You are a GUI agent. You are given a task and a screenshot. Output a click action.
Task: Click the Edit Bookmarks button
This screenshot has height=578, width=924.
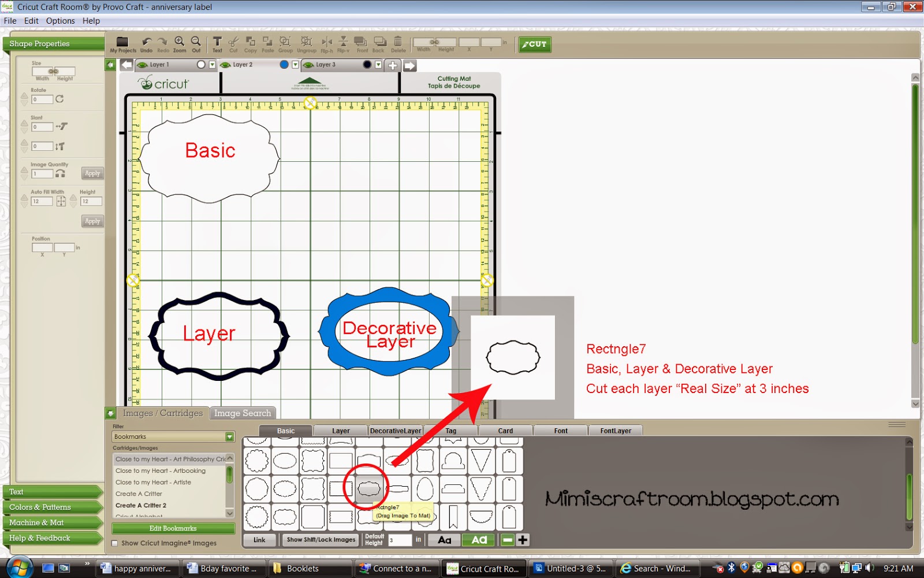pos(173,528)
